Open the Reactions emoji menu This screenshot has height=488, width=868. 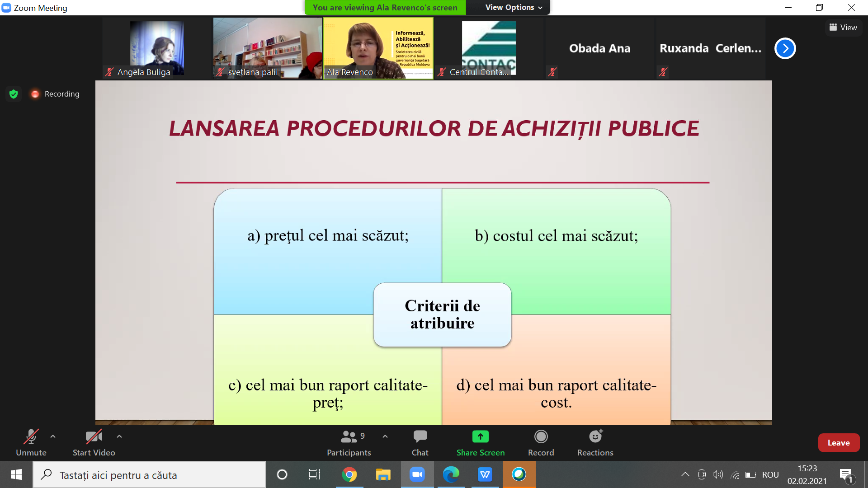[x=595, y=436]
